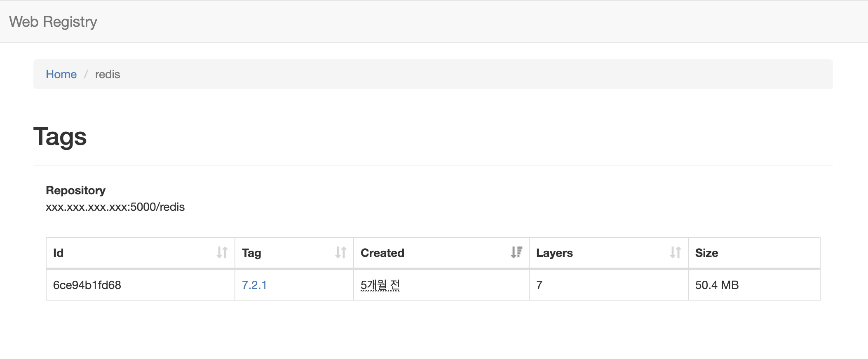Select repository address xxx.xxx.xxx.xxx:5000/redis text

(115, 207)
